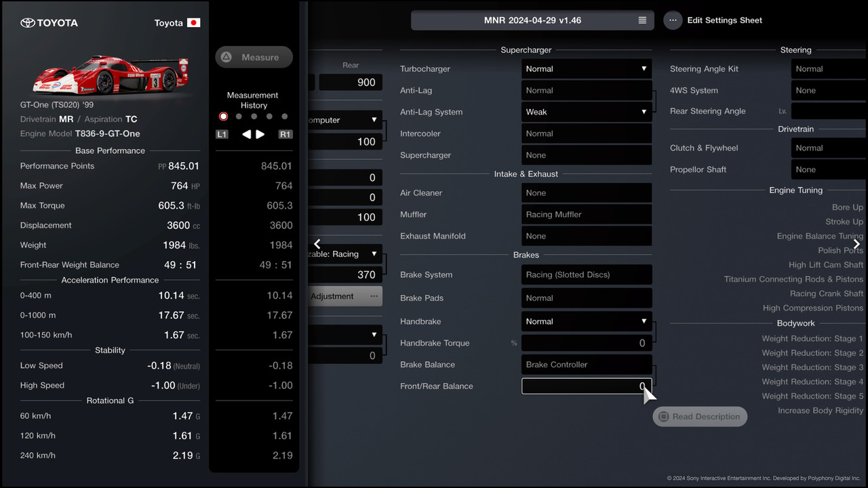Click the Brake Pads Normal field
This screenshot has width=868, height=488.
[x=587, y=298]
